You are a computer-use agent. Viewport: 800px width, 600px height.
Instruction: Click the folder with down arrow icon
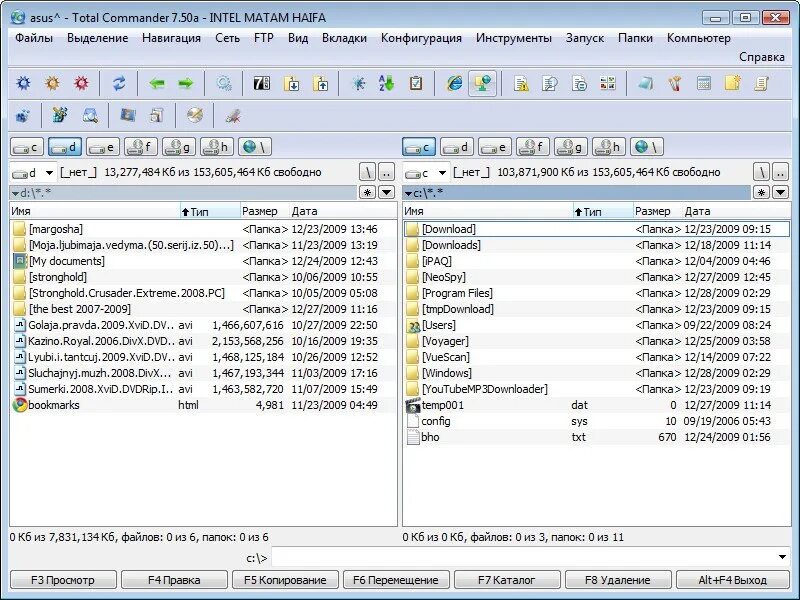[292, 83]
